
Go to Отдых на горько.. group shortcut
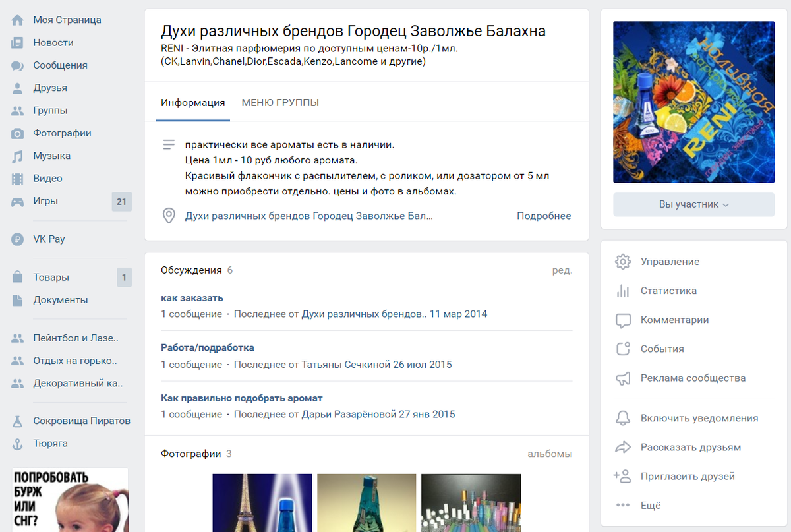(75, 361)
